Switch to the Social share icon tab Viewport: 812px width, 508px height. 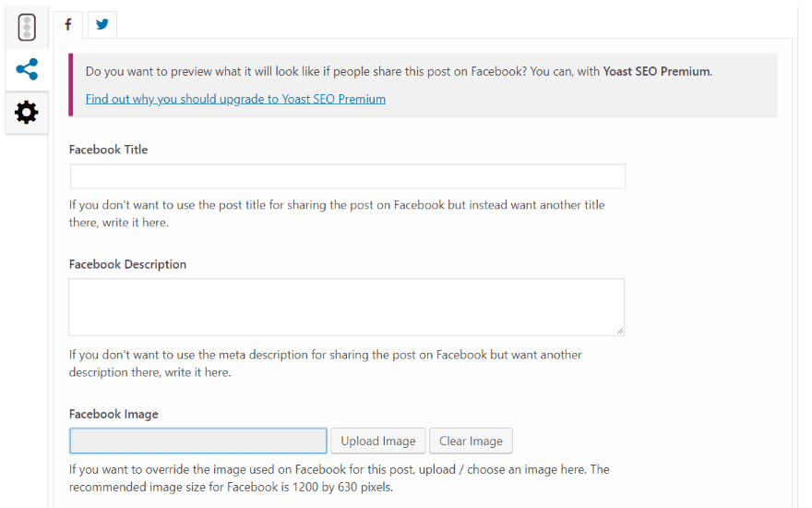[x=27, y=69]
